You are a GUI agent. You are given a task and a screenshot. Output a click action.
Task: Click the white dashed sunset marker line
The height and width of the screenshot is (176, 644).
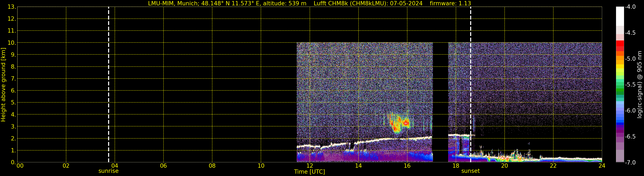(471, 85)
